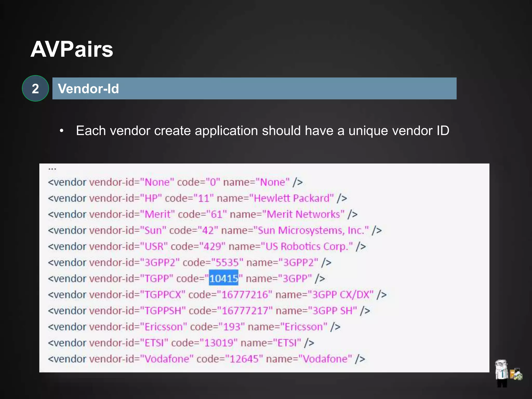Screen dimensions: 532x399
Task: Click the Vodafone code 12645 entry
Action: pos(207,359)
